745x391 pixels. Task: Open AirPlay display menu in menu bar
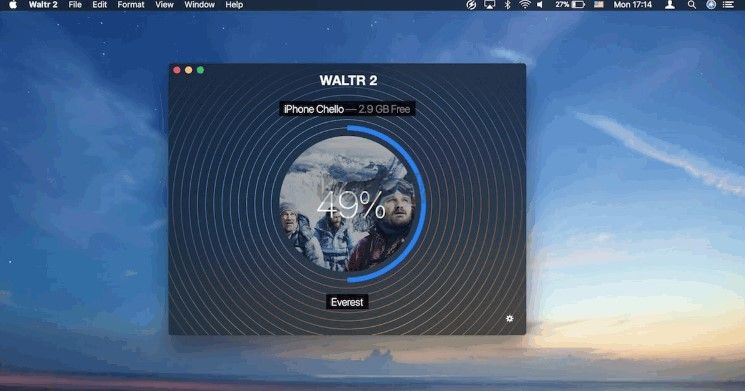point(489,5)
